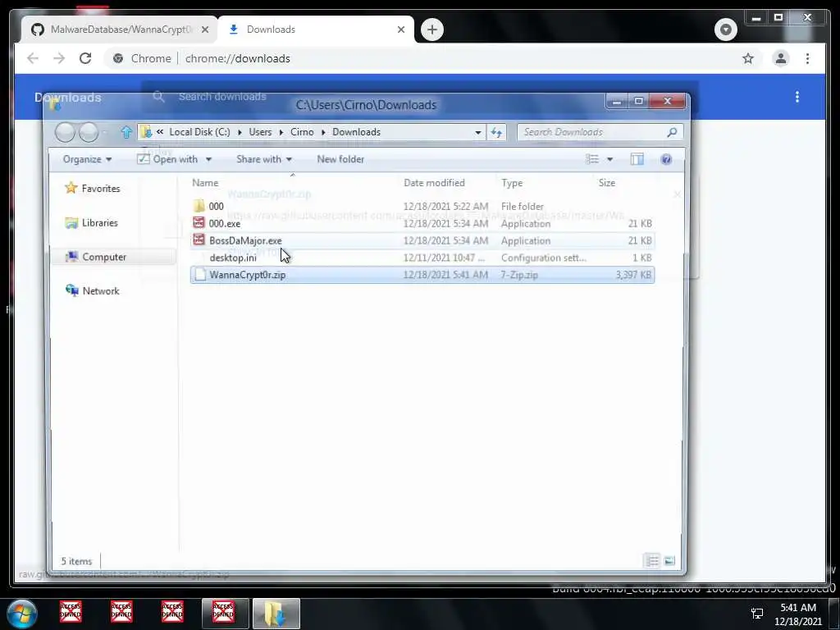Click first Access Denied taskbar icon

(71, 611)
